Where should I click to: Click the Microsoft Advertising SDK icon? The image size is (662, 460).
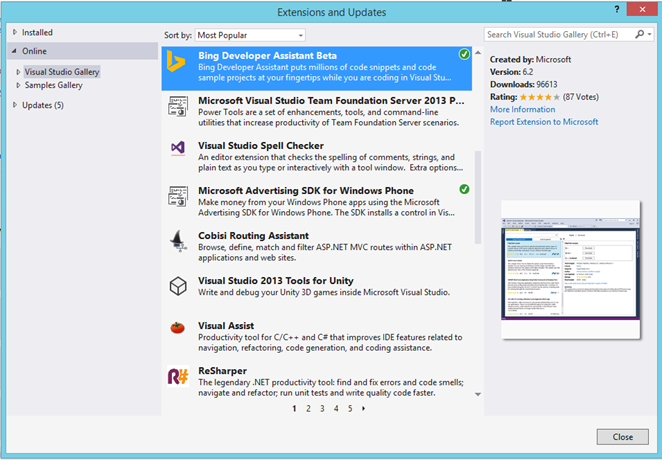click(x=178, y=194)
